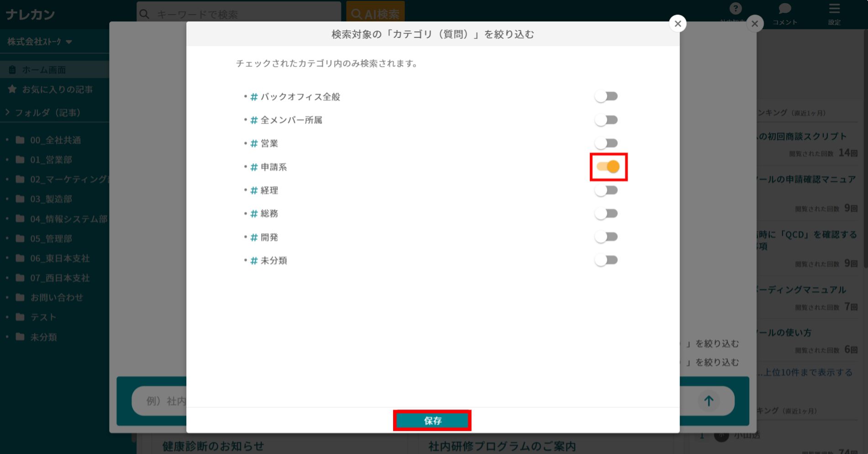Screen dimensions: 868x454
Task: Click the 00_全社共通 folder icon
Action: point(19,140)
